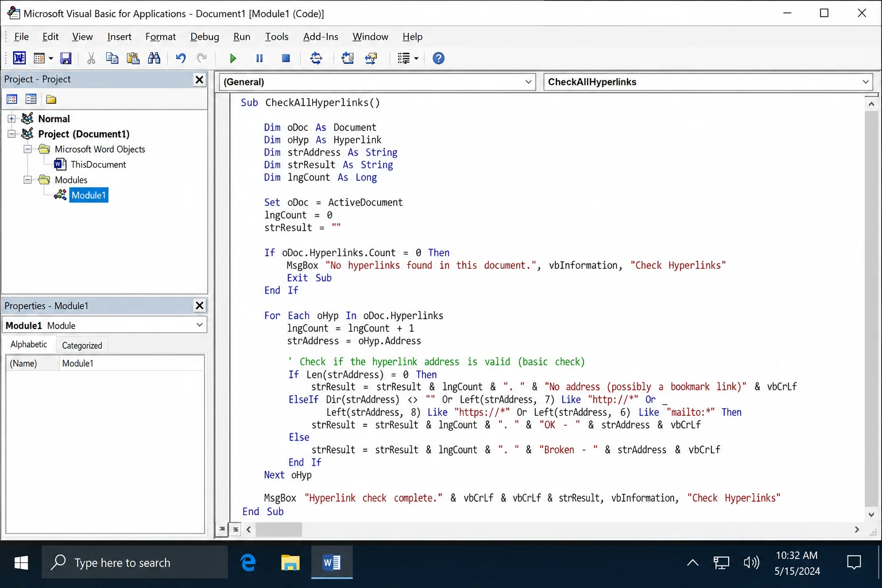Click View Code in the Project panel
Viewport: 882px width, 588px height.
click(11, 99)
